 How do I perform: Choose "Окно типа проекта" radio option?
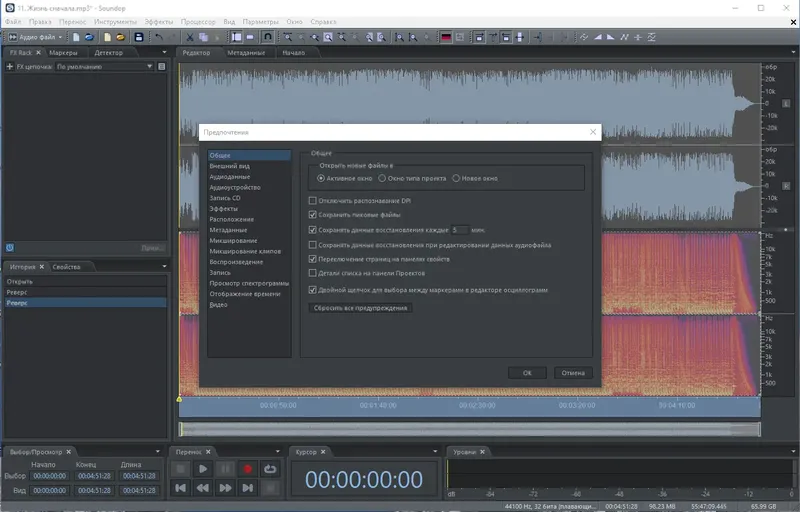tap(381, 178)
